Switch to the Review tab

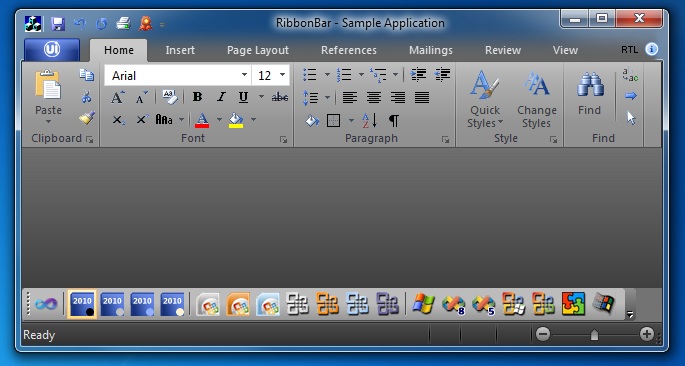[x=503, y=50]
